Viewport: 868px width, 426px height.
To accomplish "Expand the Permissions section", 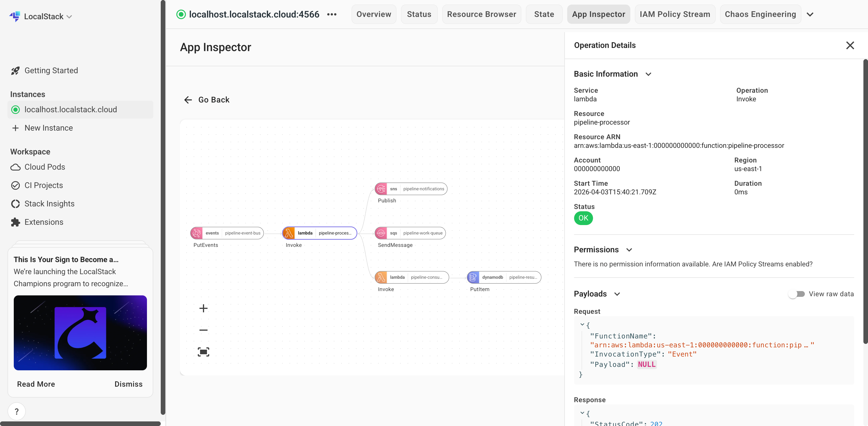I will (629, 250).
